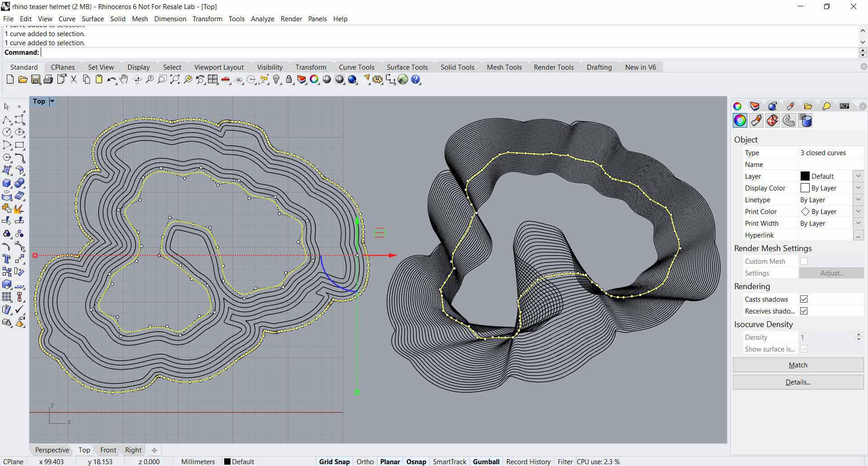Switch to the Curve Tools tab
The width and height of the screenshot is (868, 466).
point(357,67)
